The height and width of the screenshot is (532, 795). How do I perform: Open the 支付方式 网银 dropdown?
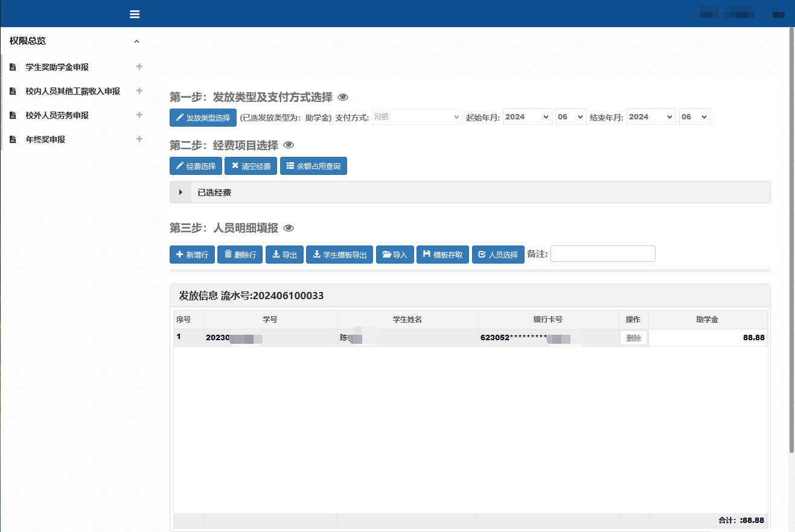(x=417, y=117)
